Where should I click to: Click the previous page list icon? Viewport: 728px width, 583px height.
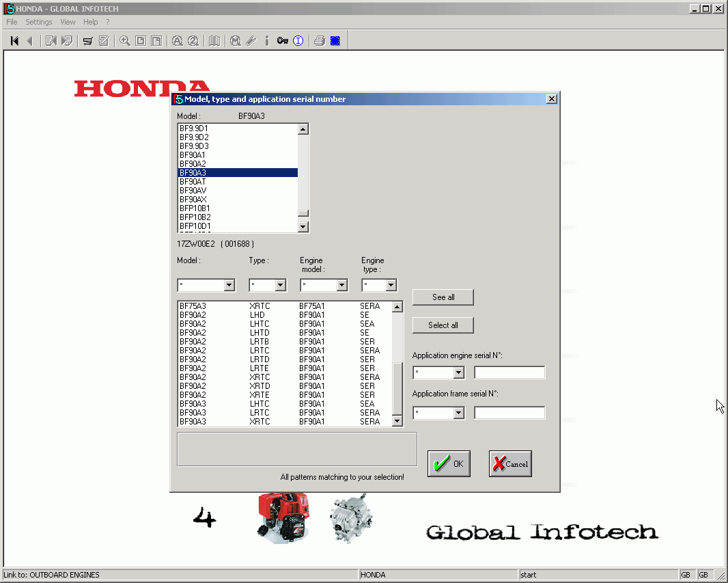(51, 41)
